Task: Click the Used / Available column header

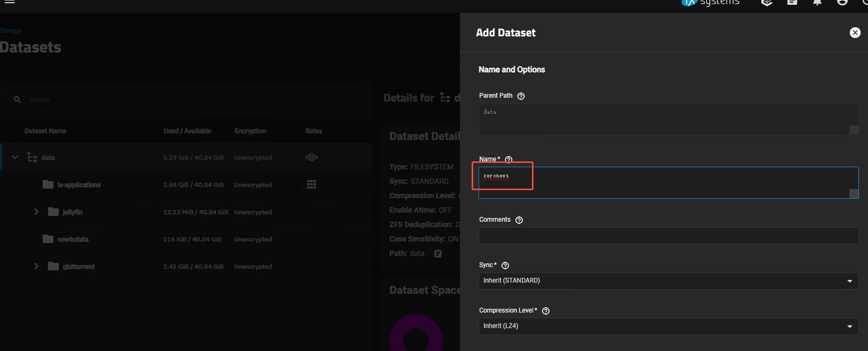Action: pyautogui.click(x=187, y=131)
